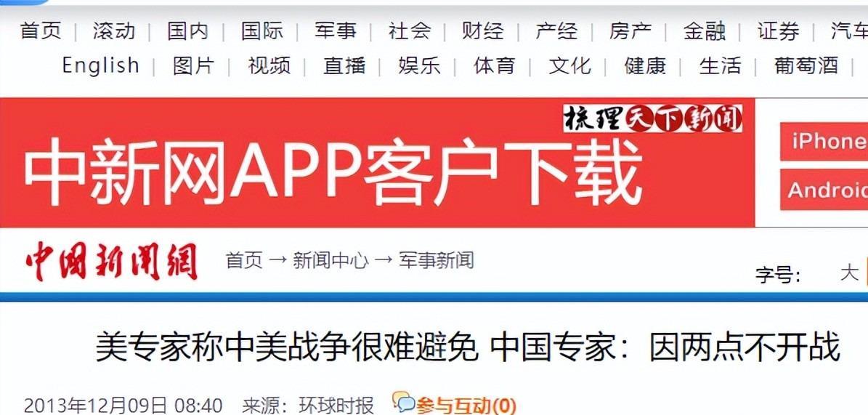Image resolution: width=868 pixels, height=415 pixels.
Task: Click the 梳理天下新闻 slogan graphic
Action: click(653, 118)
